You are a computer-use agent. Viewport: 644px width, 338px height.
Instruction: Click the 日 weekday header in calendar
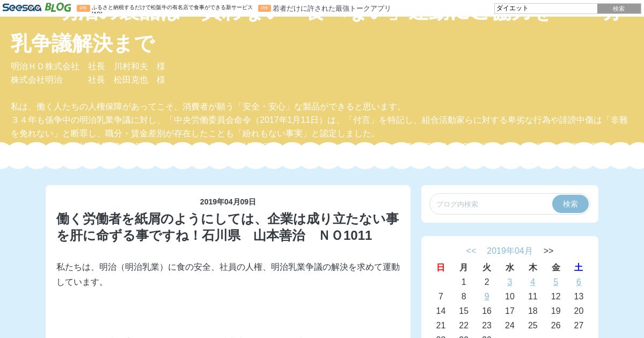[x=441, y=267]
